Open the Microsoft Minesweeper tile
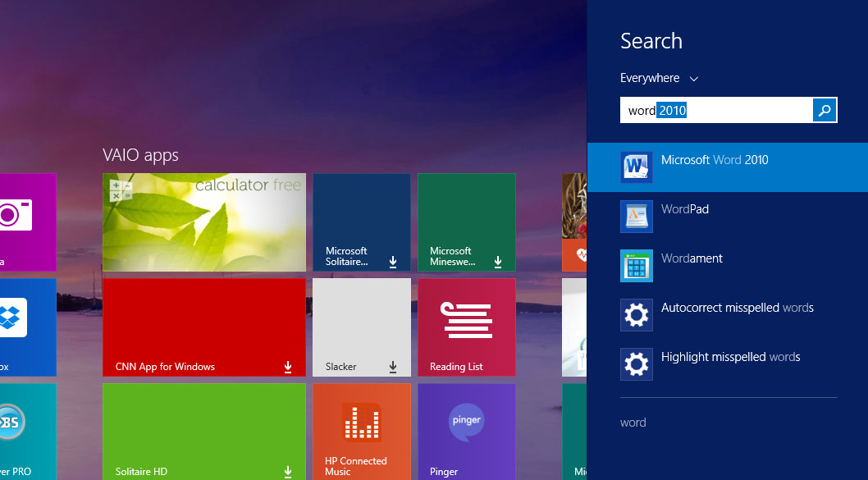 pos(467,222)
